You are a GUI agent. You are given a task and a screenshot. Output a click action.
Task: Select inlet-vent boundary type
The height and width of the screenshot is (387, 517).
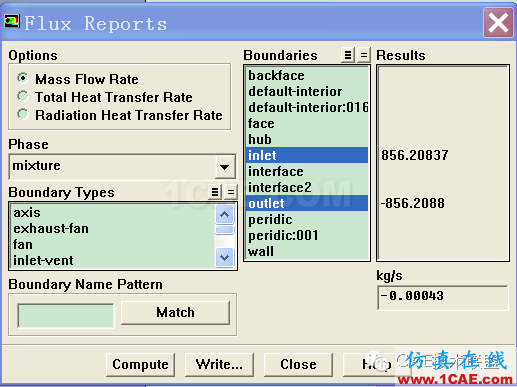113,260
